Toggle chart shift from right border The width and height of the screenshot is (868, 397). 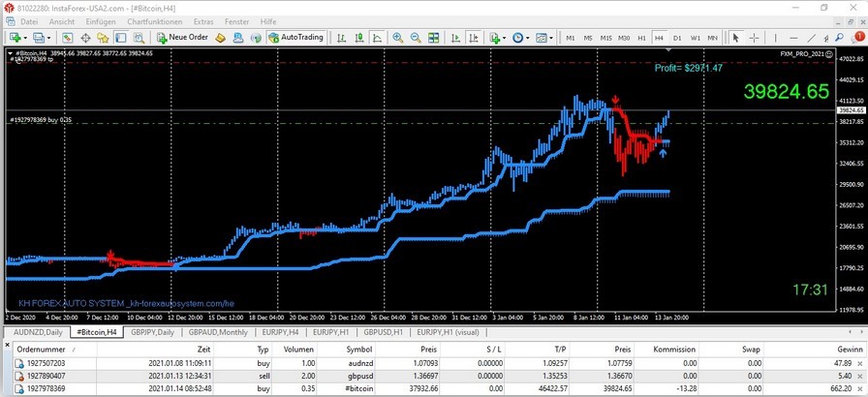click(x=474, y=38)
